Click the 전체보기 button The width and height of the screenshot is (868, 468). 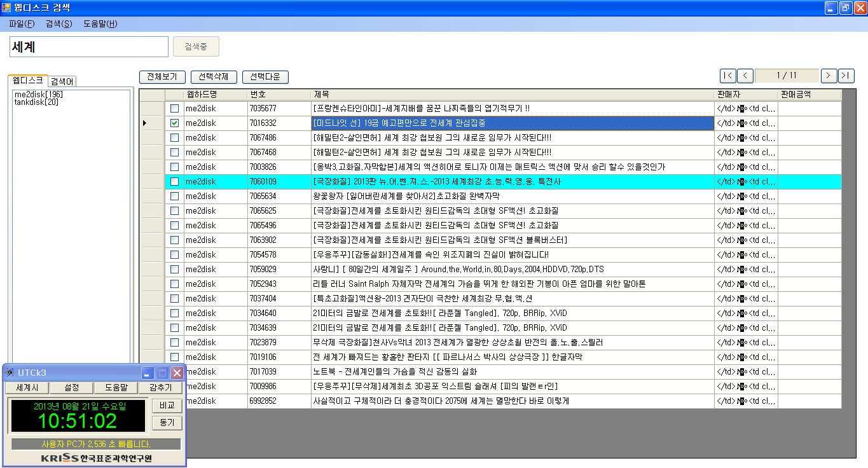tap(162, 77)
